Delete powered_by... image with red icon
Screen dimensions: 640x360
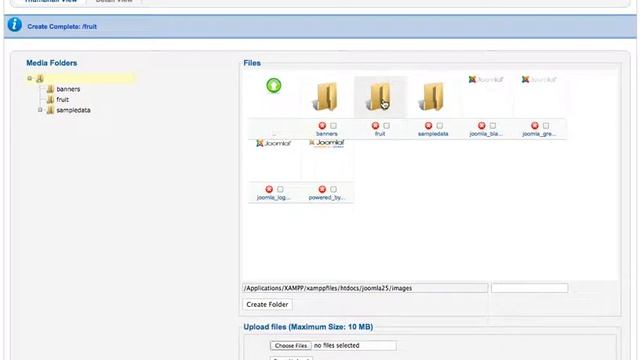point(322,189)
